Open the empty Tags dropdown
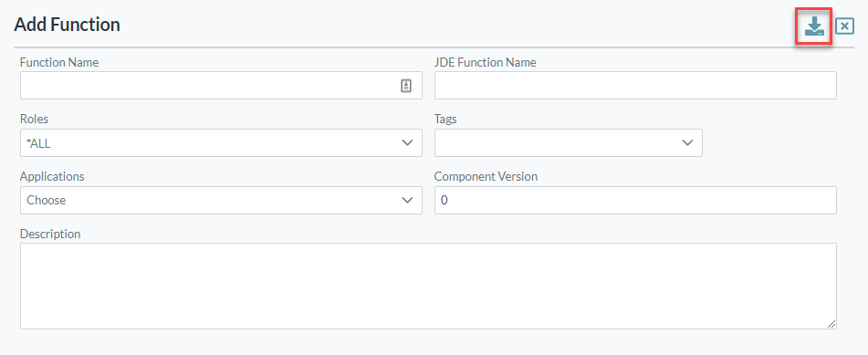This screenshot has height=355, width=868. (x=569, y=143)
